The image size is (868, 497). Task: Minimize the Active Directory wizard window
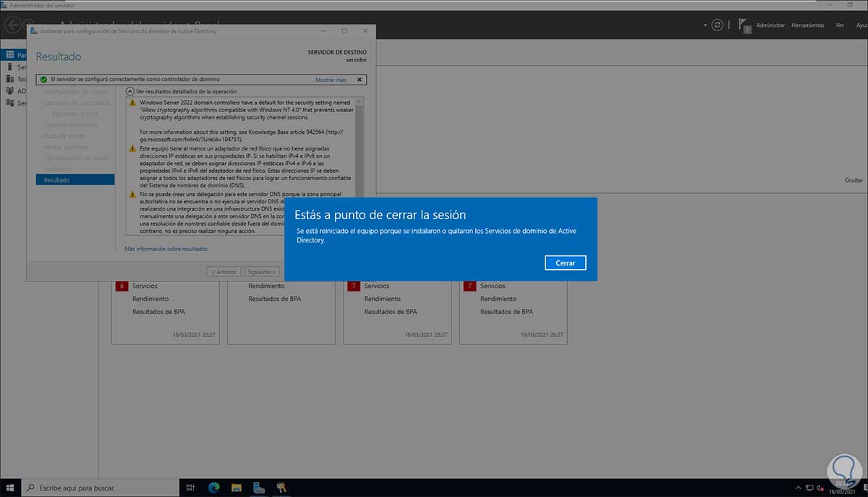point(323,31)
